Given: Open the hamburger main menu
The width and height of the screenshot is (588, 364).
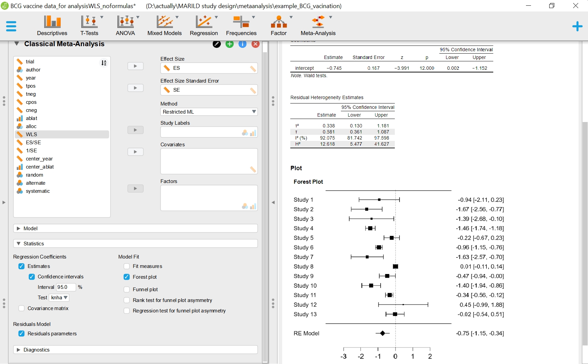Looking at the screenshot, I should pos(11,26).
